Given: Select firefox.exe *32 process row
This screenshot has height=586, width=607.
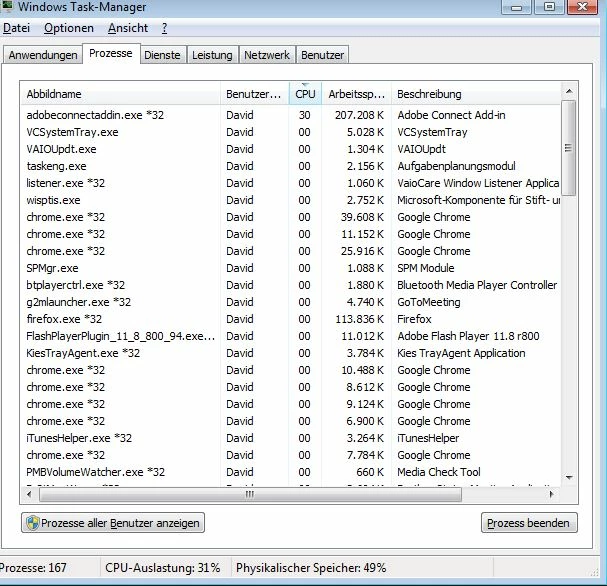Looking at the screenshot, I should click(290, 319).
